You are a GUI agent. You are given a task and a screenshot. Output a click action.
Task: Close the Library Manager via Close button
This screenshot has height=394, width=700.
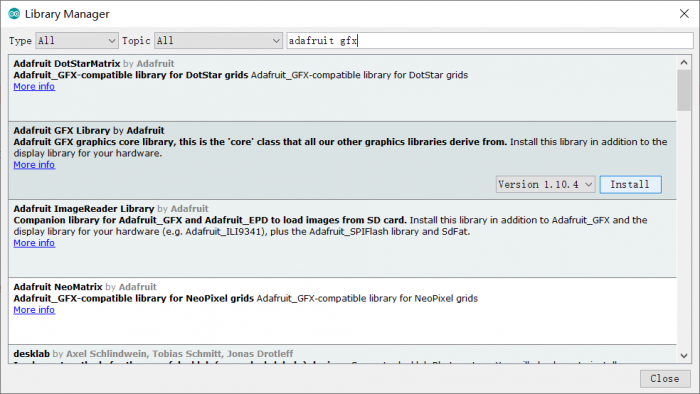tap(664, 378)
